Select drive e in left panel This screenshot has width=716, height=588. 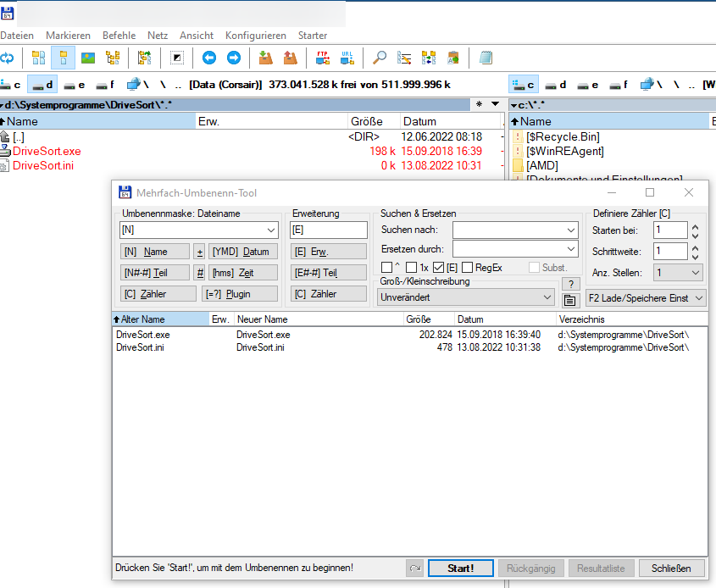click(x=75, y=85)
